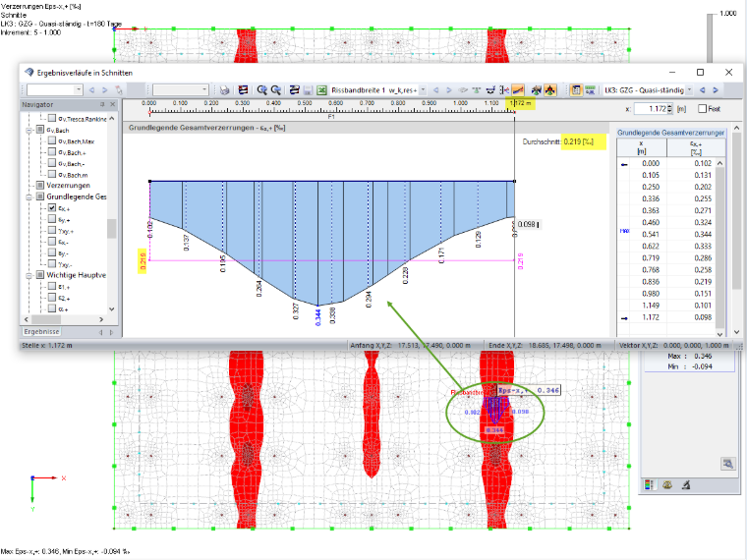Image resolution: width=747 pixels, height=560 pixels.
Task: Click the zoom out magnifier icon
Action: coord(275,90)
